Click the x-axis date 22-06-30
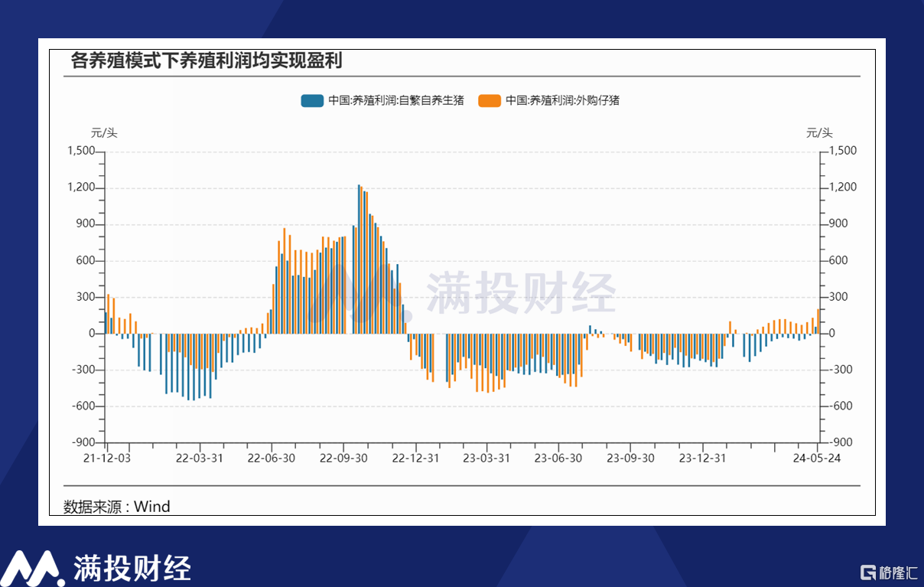 coord(272,458)
